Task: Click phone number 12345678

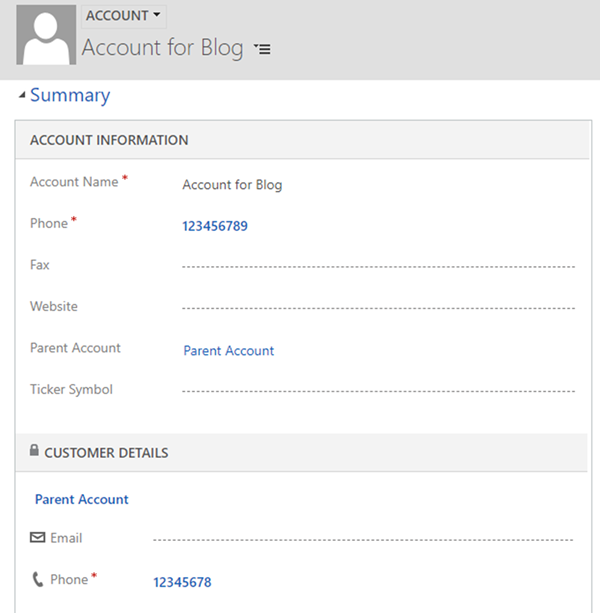Action: click(182, 582)
